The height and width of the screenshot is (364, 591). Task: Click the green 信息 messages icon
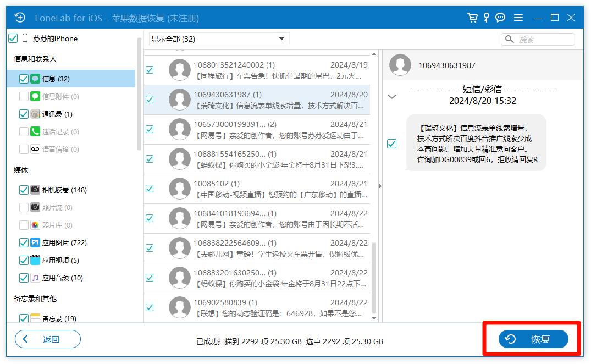pyautogui.click(x=35, y=79)
